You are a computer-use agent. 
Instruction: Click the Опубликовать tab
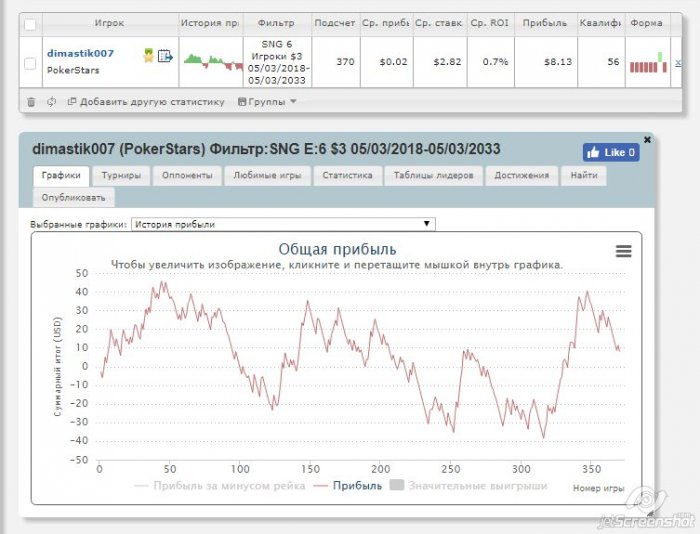[x=74, y=197]
